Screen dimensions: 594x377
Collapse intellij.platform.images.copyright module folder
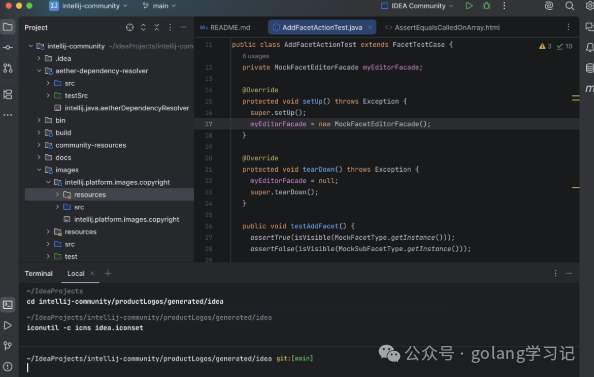tap(48, 182)
